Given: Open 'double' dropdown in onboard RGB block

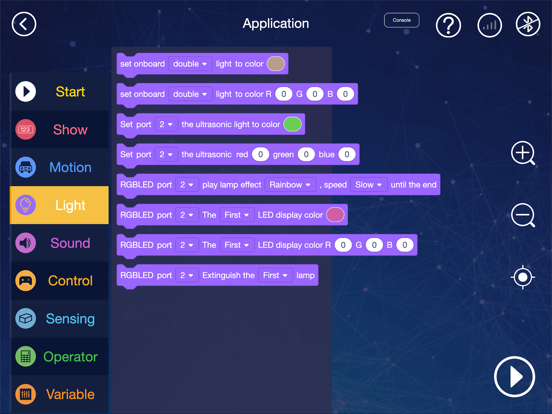Looking at the screenshot, I should 190,94.
